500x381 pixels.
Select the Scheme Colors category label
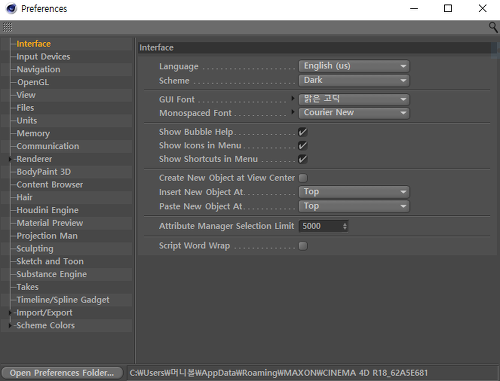click(45, 325)
